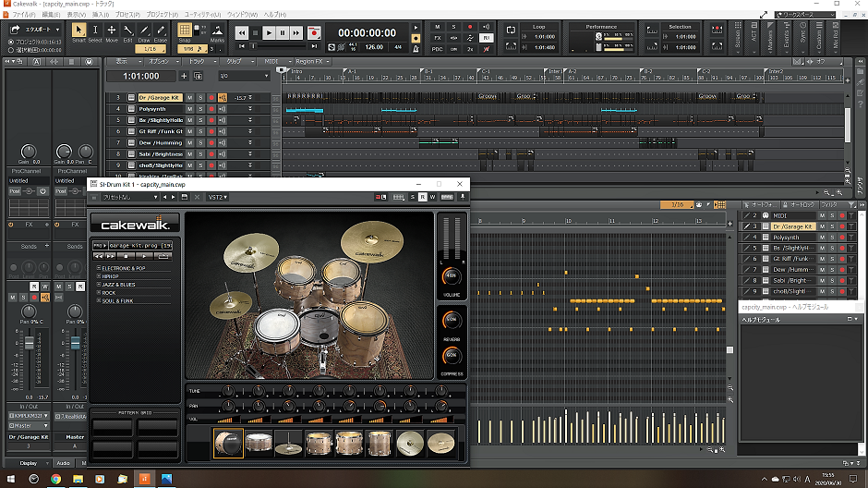Click the SI-Drum Kit VOLUME knob
The height and width of the screenshot is (488, 868).
tap(452, 276)
